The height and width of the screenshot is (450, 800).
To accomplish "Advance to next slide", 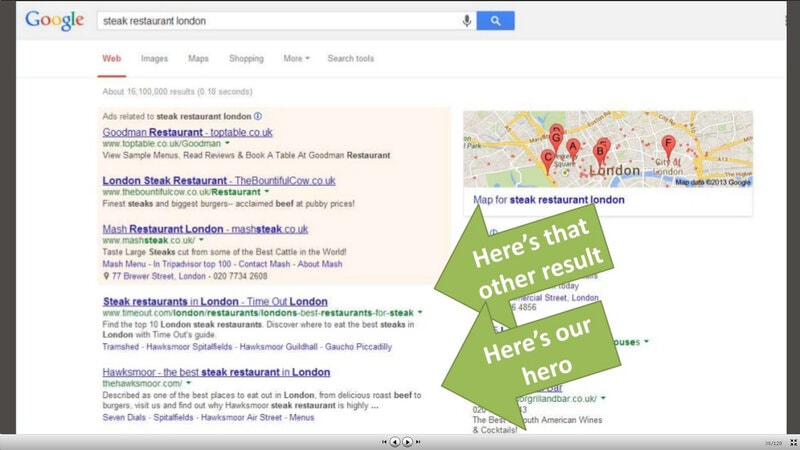I will [407, 442].
